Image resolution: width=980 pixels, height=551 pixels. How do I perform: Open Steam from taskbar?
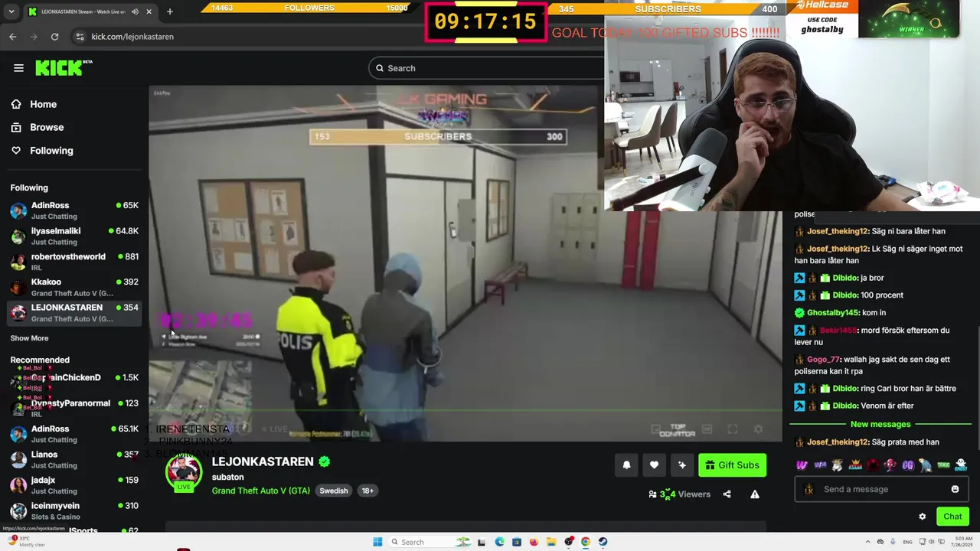(x=603, y=542)
